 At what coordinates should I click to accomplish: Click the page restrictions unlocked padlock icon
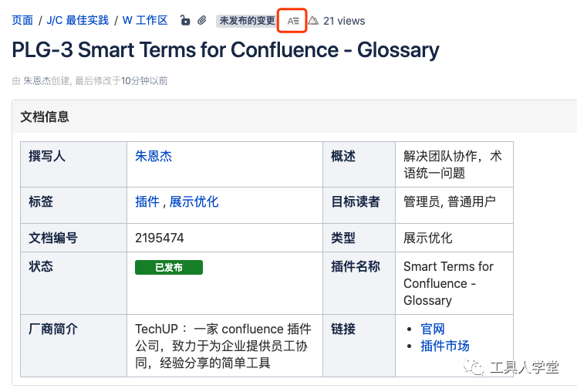pos(185,20)
